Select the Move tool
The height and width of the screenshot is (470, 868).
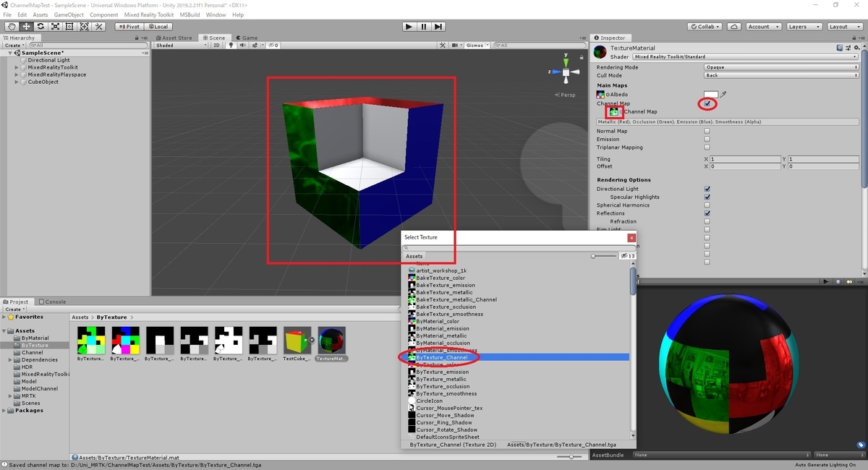coord(26,27)
